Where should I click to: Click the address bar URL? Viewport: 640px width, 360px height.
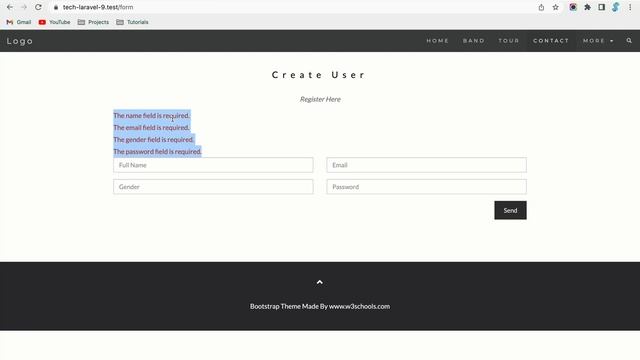pos(98,7)
